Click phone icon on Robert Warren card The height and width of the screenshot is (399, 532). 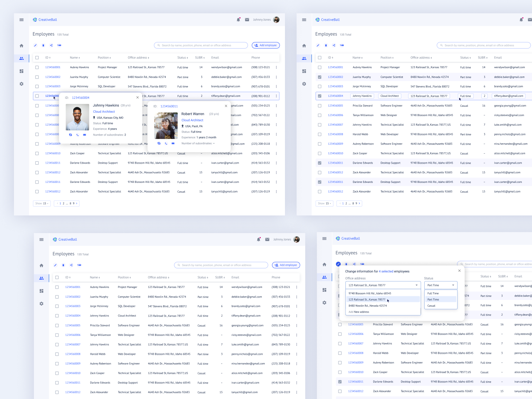(166, 144)
